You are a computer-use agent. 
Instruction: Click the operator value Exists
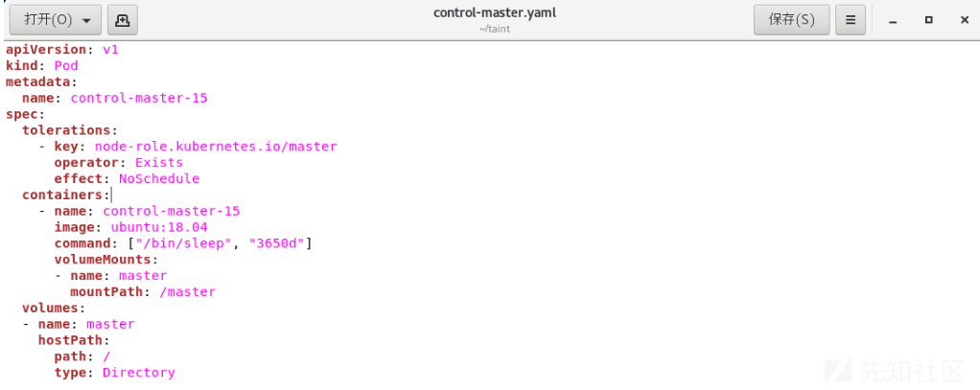(x=159, y=163)
